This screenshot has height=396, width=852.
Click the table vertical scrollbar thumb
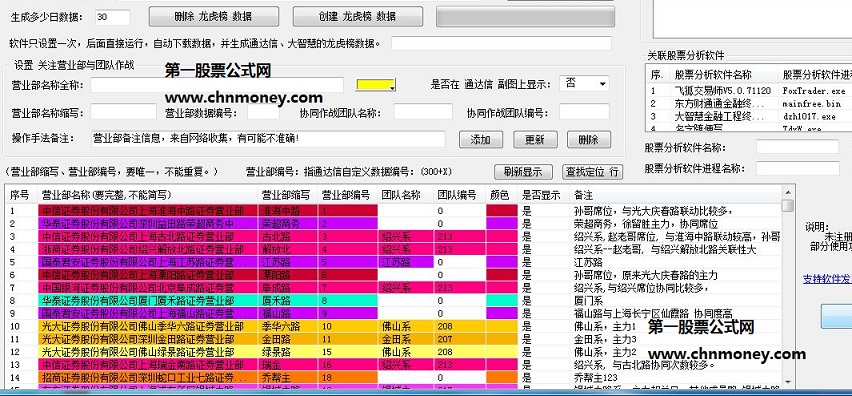[788, 205]
